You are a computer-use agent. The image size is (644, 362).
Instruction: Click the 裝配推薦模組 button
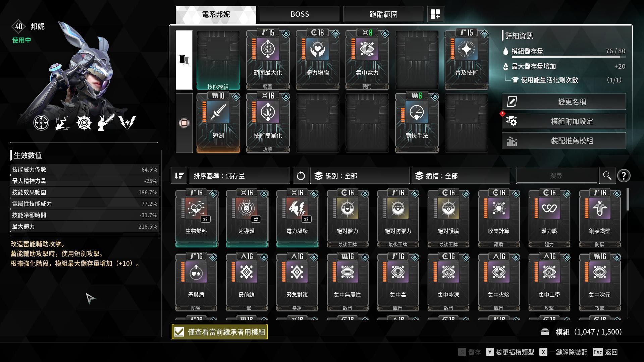563,140
